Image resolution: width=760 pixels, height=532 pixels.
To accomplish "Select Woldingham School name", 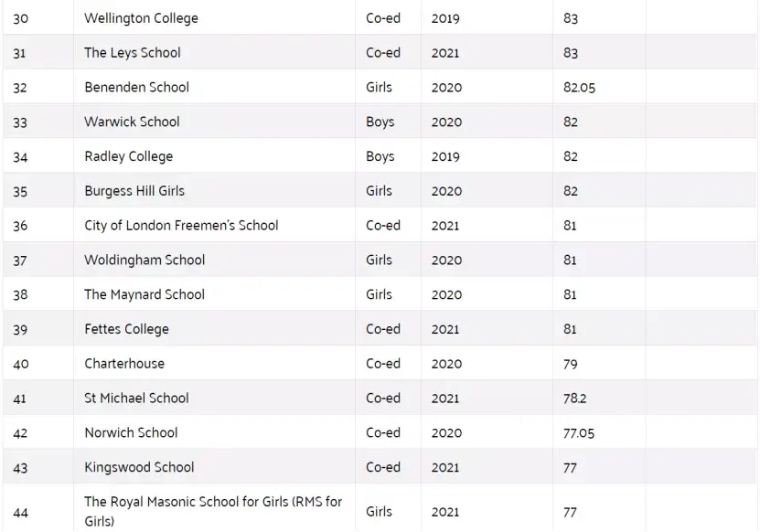I will (145, 261).
